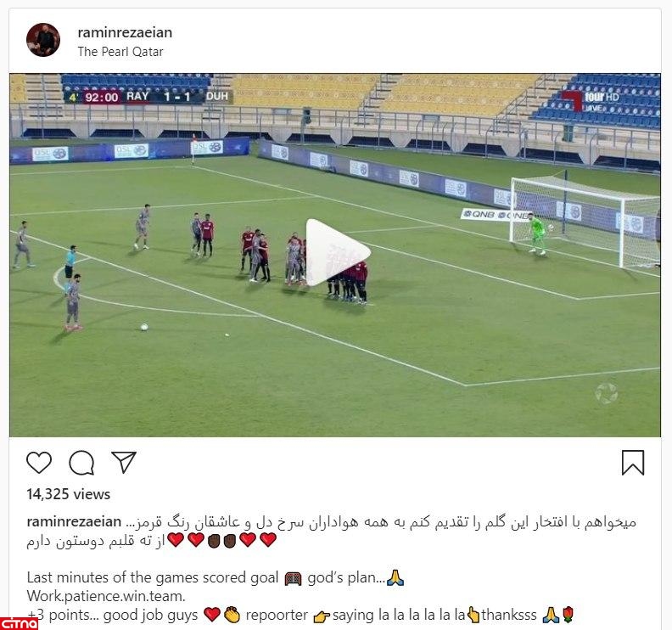Click the goalkeeper in green in the video
This screenshot has width=672, height=630.
pyautogui.click(x=537, y=233)
